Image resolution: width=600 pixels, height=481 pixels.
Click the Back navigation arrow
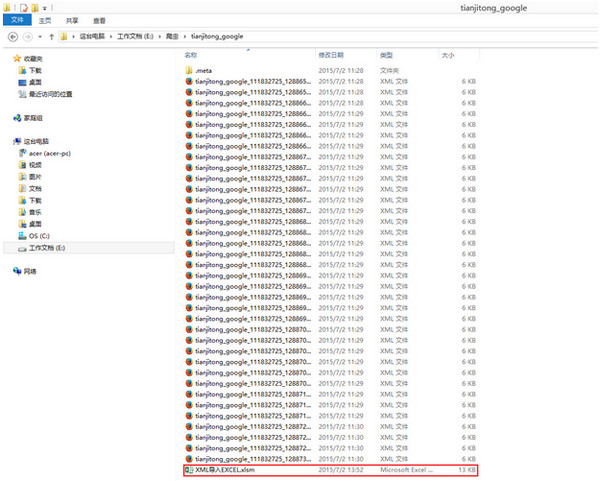pos(13,37)
